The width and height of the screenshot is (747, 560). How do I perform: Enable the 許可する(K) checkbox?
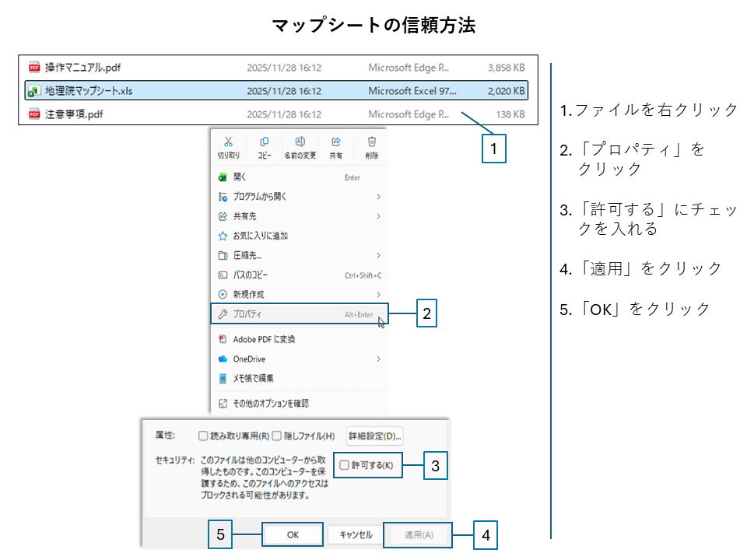pos(345,465)
